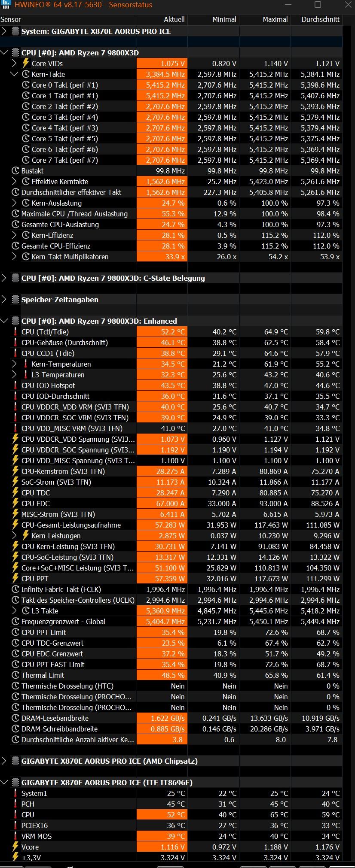355x868 pixels.
Task: Expand the Kern-Effizienz row
Action: (x=14, y=235)
